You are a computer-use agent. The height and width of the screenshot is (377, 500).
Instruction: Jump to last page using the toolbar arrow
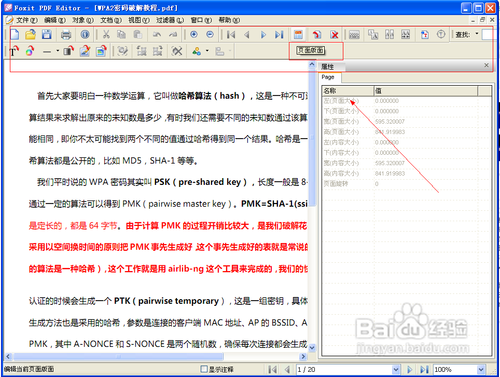pos(279,34)
